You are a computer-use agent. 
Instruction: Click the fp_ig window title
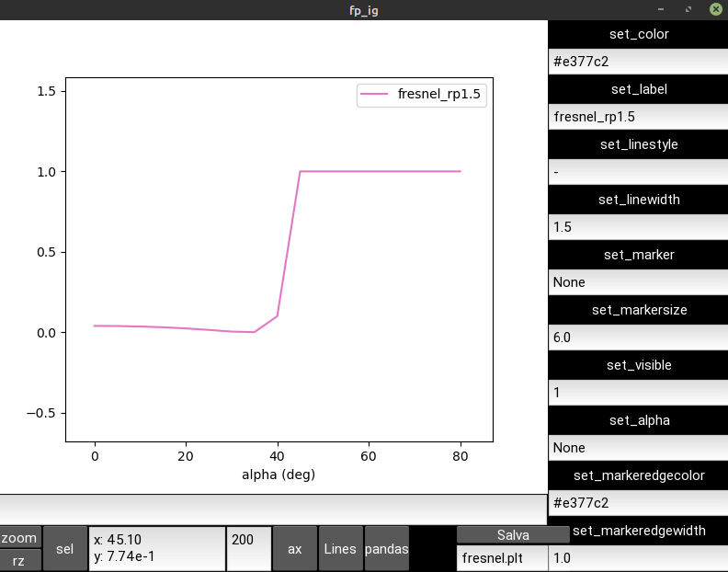click(x=363, y=10)
